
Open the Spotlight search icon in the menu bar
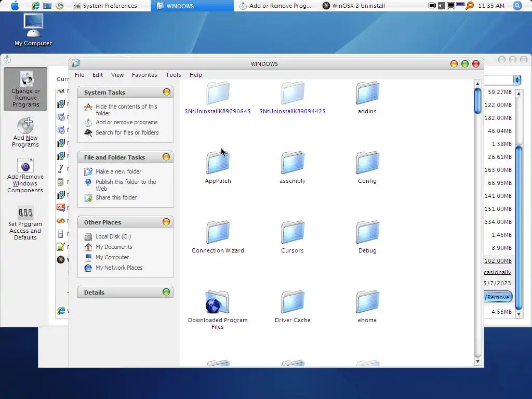click(517, 5)
